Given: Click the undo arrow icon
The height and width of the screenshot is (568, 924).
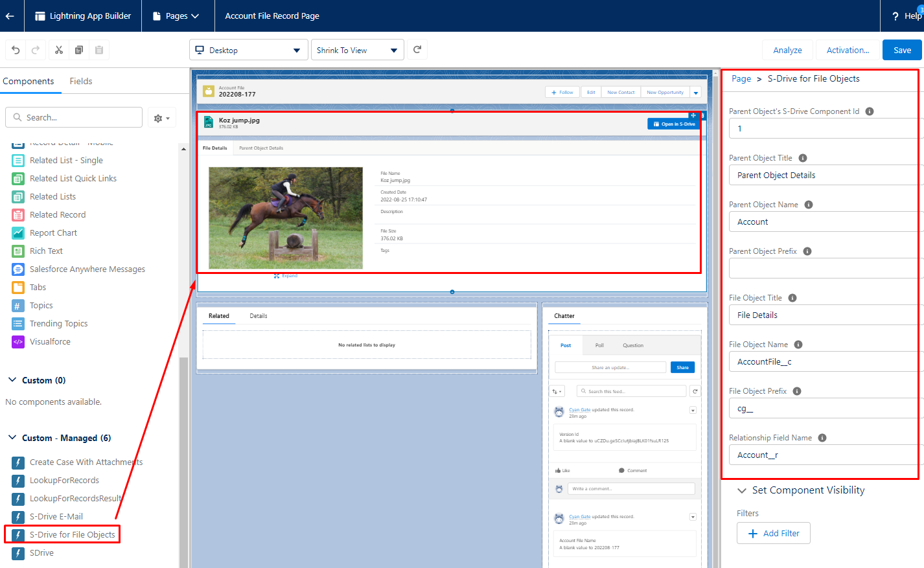Looking at the screenshot, I should click(16, 50).
